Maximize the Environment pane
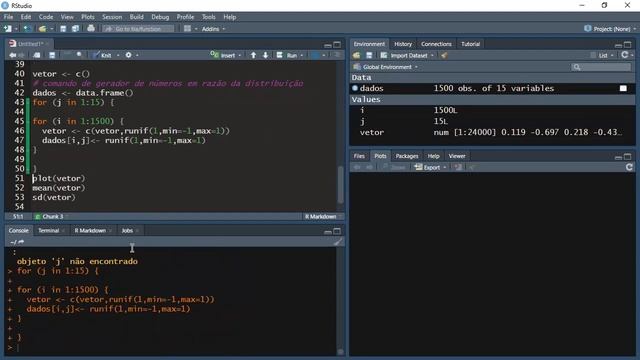This screenshot has height=360, width=640. point(627,44)
